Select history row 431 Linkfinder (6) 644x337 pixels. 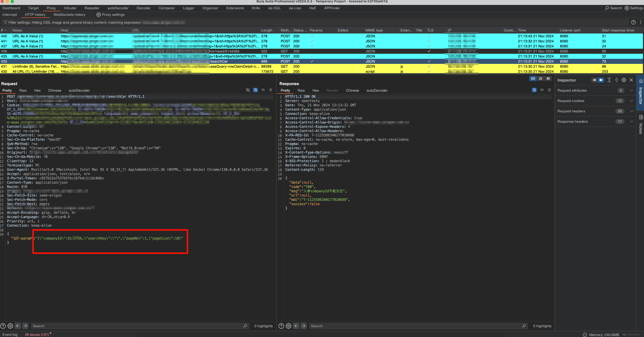click(x=321, y=66)
